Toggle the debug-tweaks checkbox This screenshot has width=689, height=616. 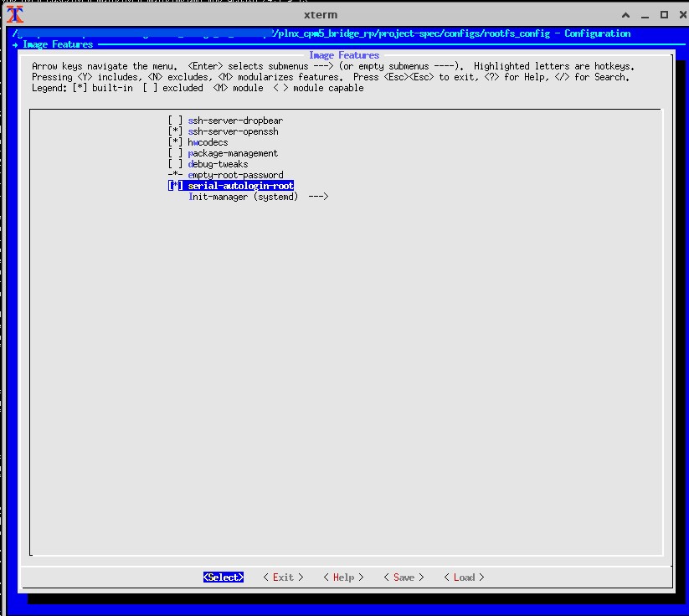(x=175, y=165)
